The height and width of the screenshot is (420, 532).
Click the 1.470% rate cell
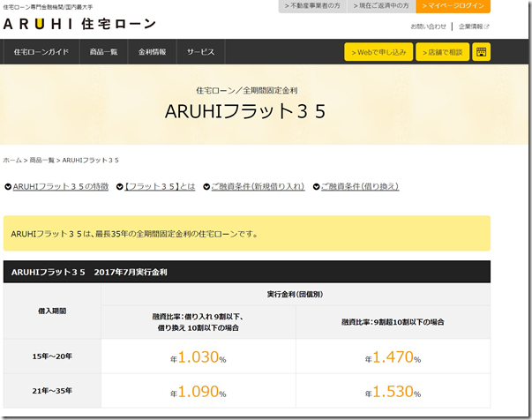click(x=393, y=356)
